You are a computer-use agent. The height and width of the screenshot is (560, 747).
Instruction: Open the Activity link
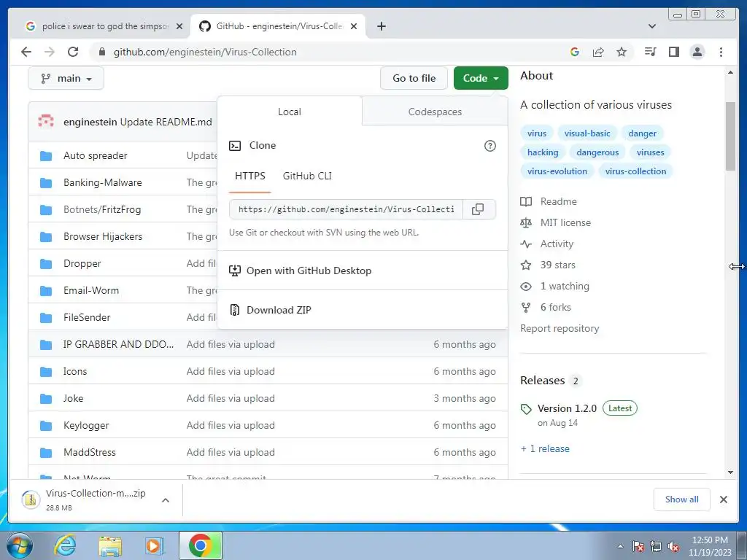point(557,244)
